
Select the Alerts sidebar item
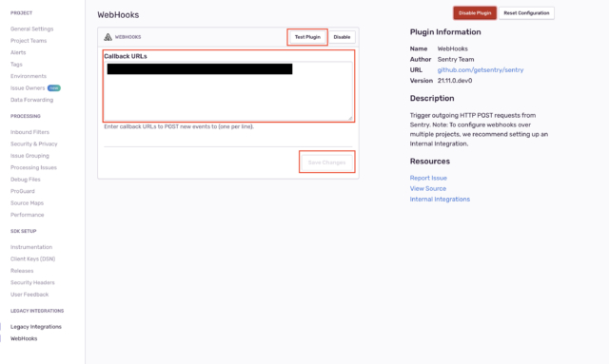pos(18,52)
